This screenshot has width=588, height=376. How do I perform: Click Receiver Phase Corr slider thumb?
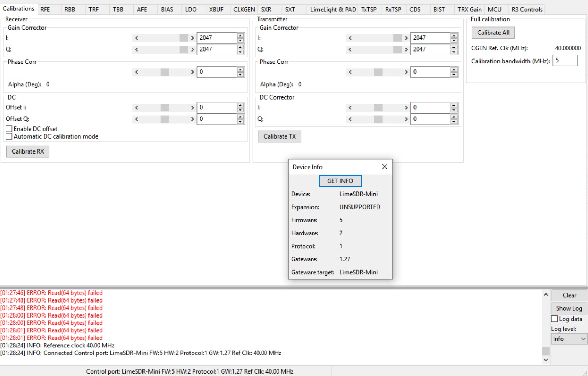pyautogui.click(x=165, y=72)
